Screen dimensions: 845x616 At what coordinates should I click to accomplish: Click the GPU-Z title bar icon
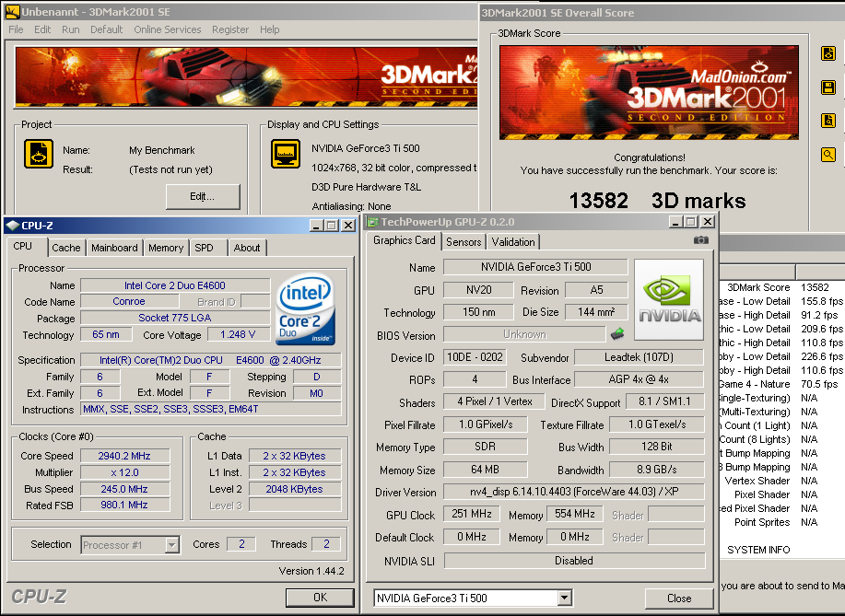(372, 221)
